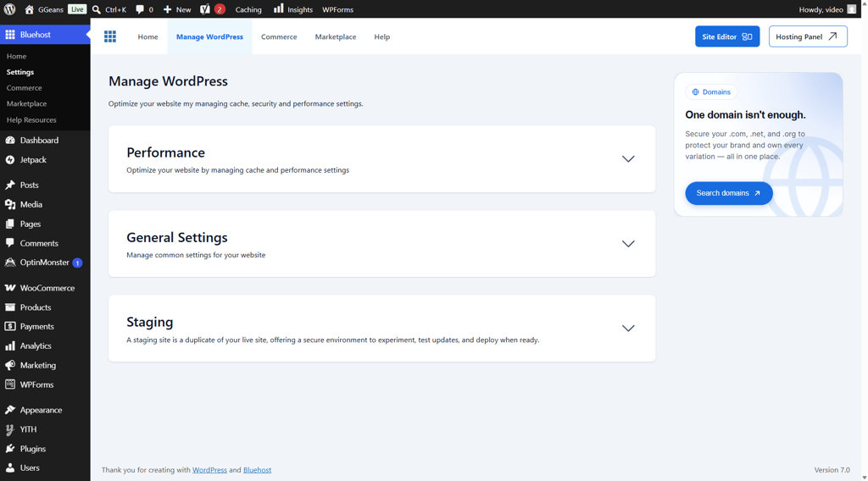Click the Users person icon
This screenshot has height=481, width=868.
click(10, 467)
